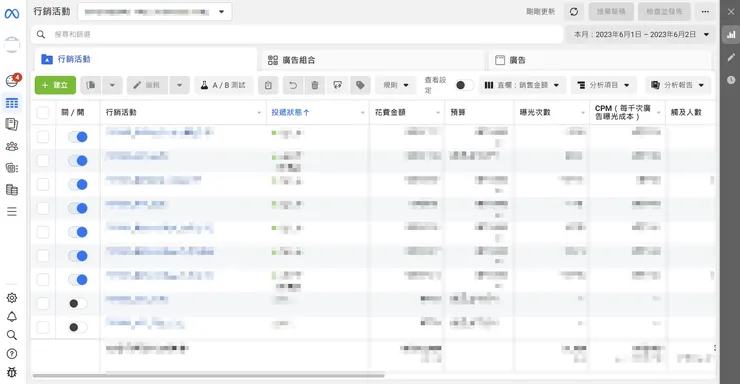Click the duplicate icon in toolbar
The height and width of the screenshot is (384, 740).
(x=91, y=85)
